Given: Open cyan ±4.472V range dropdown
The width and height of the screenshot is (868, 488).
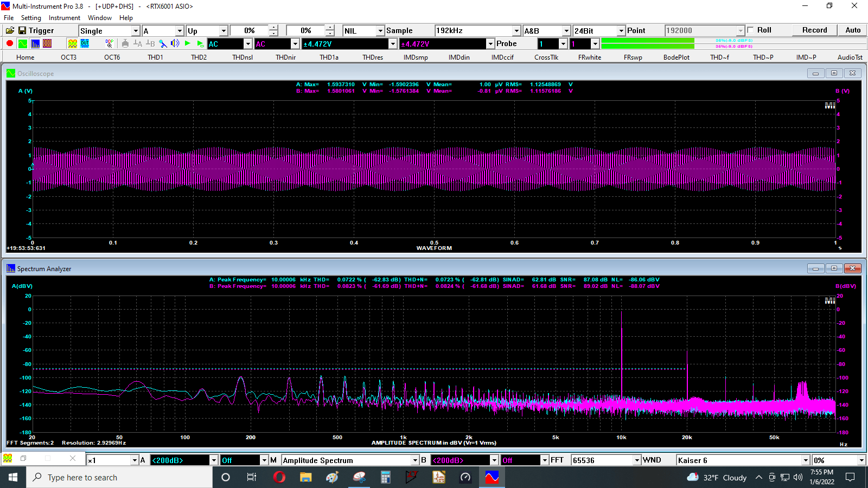Looking at the screenshot, I should point(393,44).
